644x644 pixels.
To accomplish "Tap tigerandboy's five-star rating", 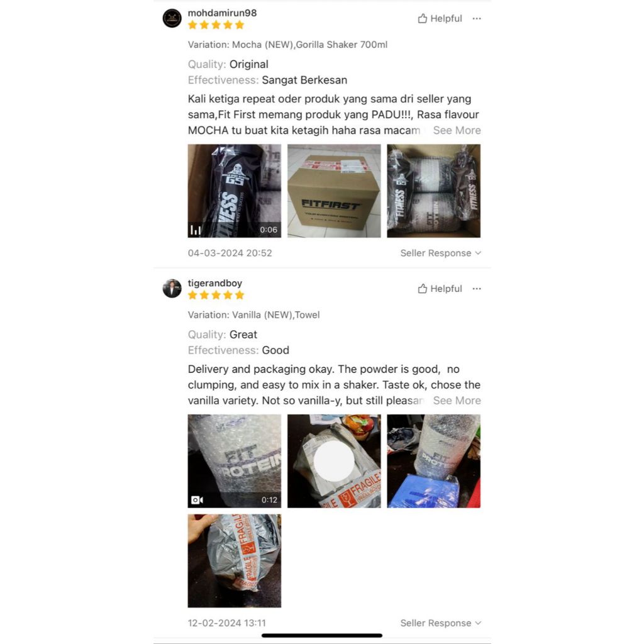I will click(216, 296).
